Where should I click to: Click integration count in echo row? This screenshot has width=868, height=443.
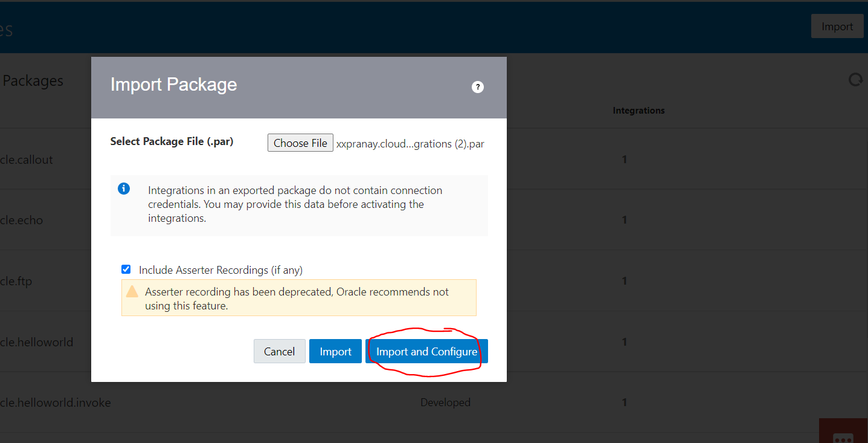(x=625, y=220)
